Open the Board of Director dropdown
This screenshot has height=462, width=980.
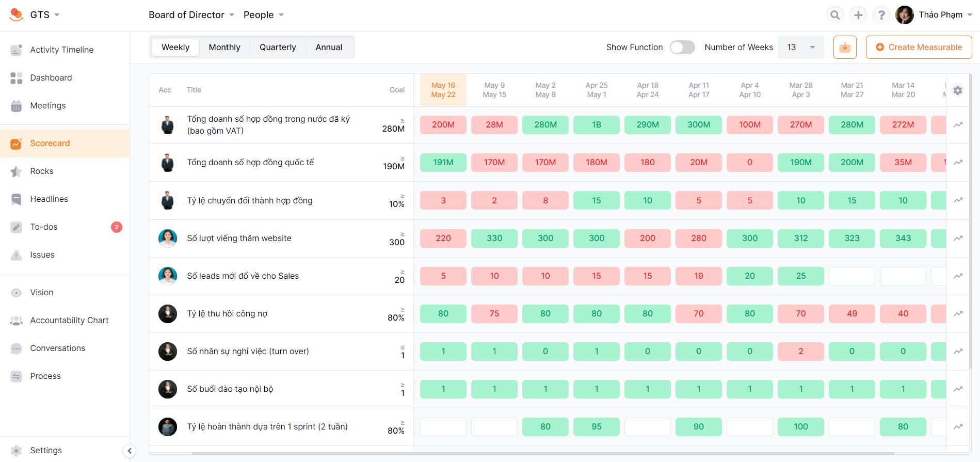[191, 15]
